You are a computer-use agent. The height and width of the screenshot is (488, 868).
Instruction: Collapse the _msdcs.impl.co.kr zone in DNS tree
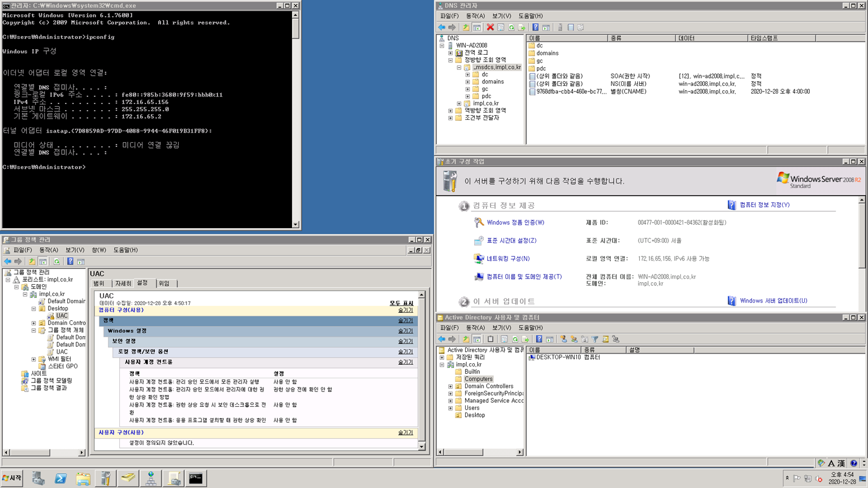click(459, 68)
